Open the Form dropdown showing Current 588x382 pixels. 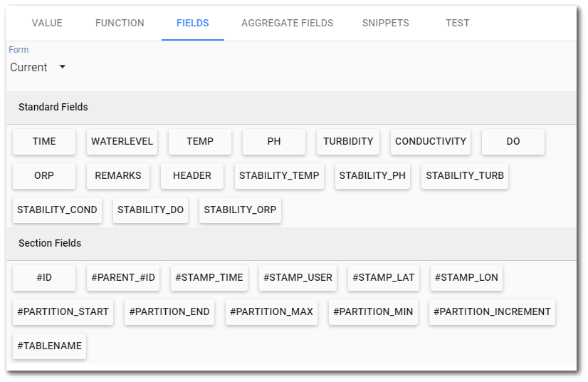(38, 67)
